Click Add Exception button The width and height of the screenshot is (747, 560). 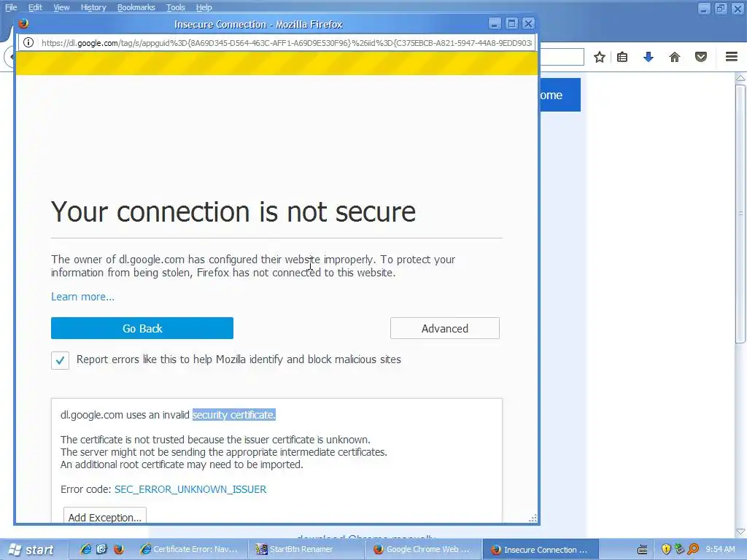pos(105,516)
